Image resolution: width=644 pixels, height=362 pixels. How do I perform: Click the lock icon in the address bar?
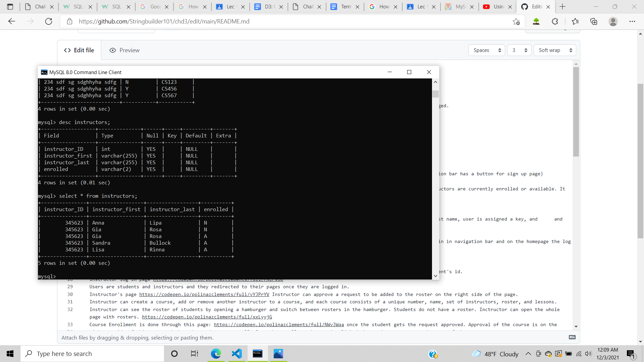[x=69, y=21]
